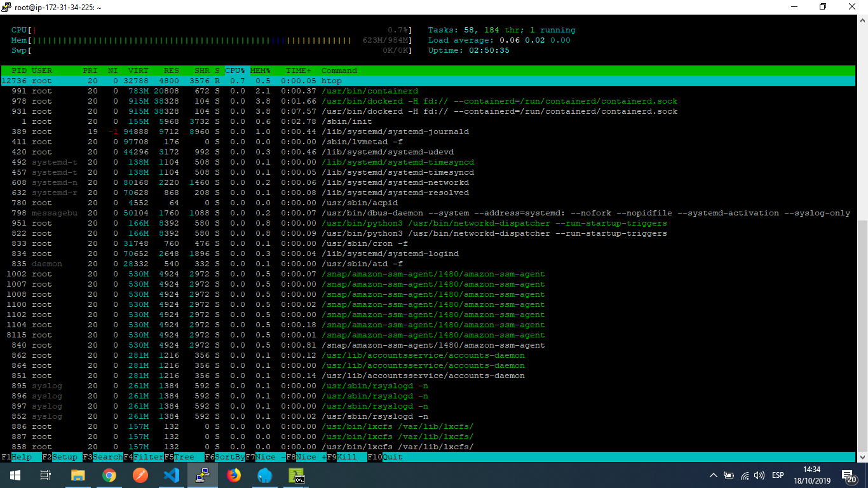Open the SortBy menu in htop
The height and width of the screenshot is (488, 868).
tap(229, 457)
